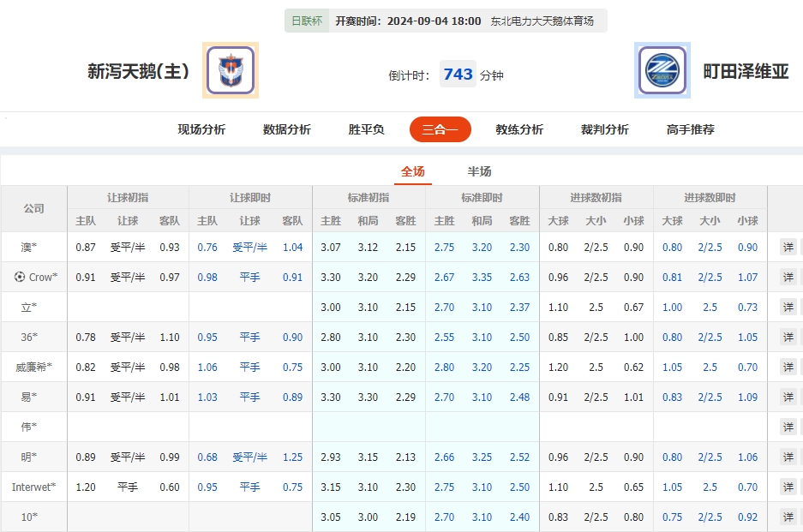Select the 三合一 highlighted tab

440,129
